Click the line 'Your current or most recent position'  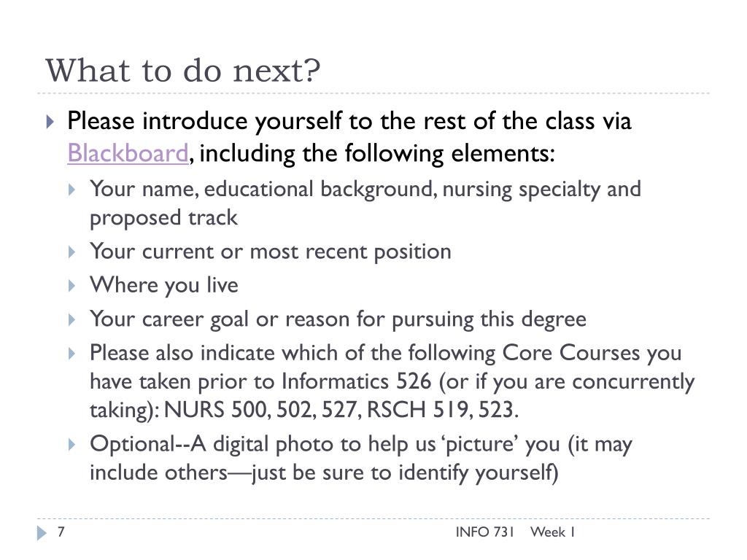coord(271,252)
